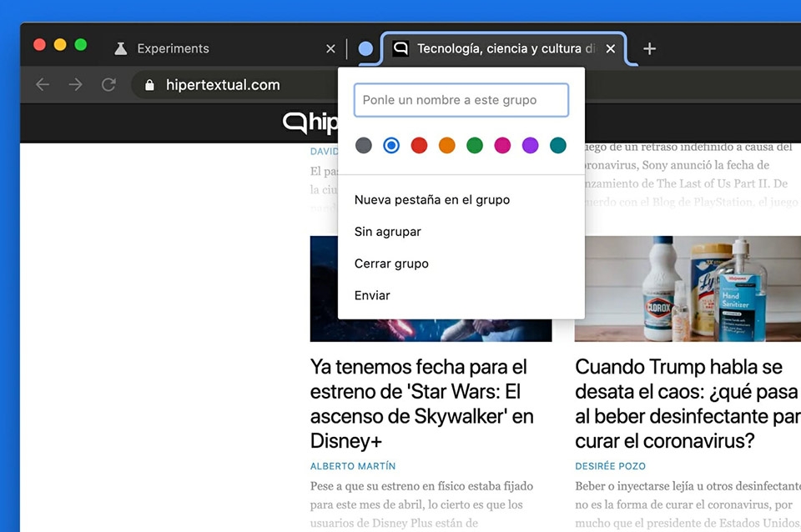Open the Star Wars Skywalker article headline

[421, 403]
